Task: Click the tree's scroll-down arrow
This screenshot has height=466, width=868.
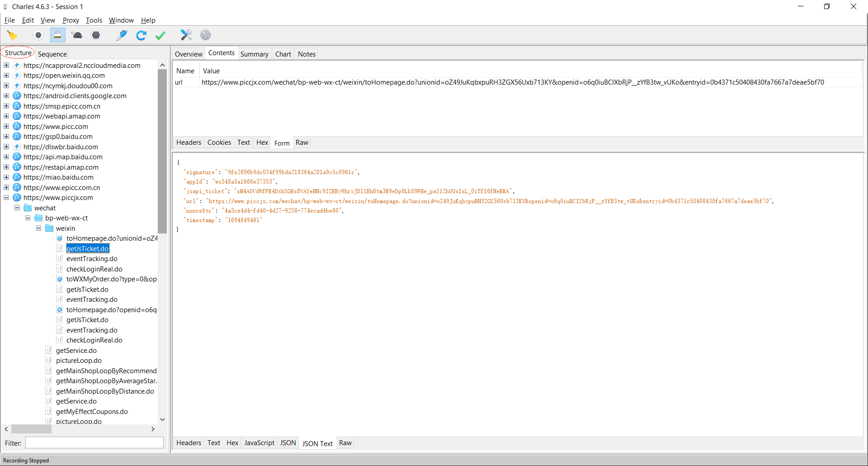Action: click(x=162, y=419)
